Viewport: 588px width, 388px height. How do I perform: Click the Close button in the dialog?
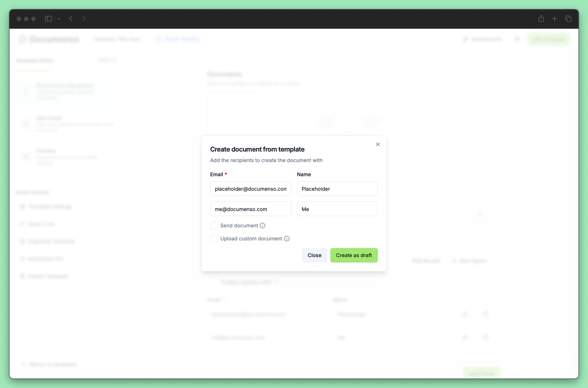pyautogui.click(x=314, y=255)
